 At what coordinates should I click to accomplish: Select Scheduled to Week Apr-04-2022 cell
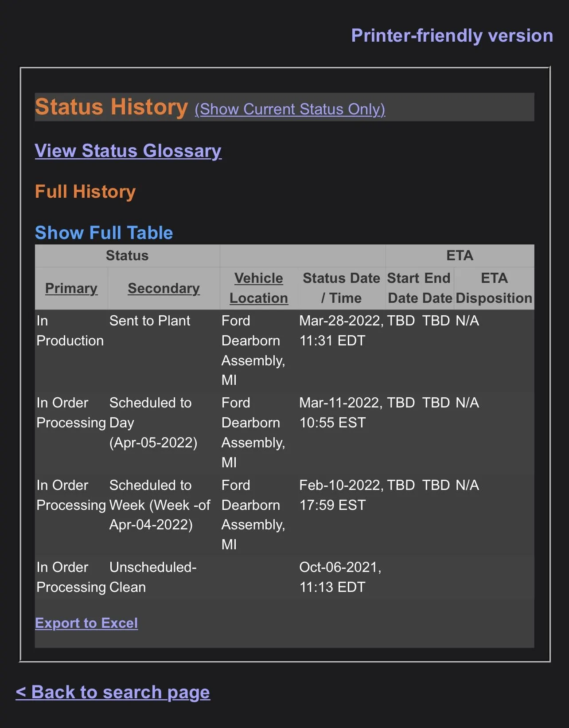tap(160, 505)
